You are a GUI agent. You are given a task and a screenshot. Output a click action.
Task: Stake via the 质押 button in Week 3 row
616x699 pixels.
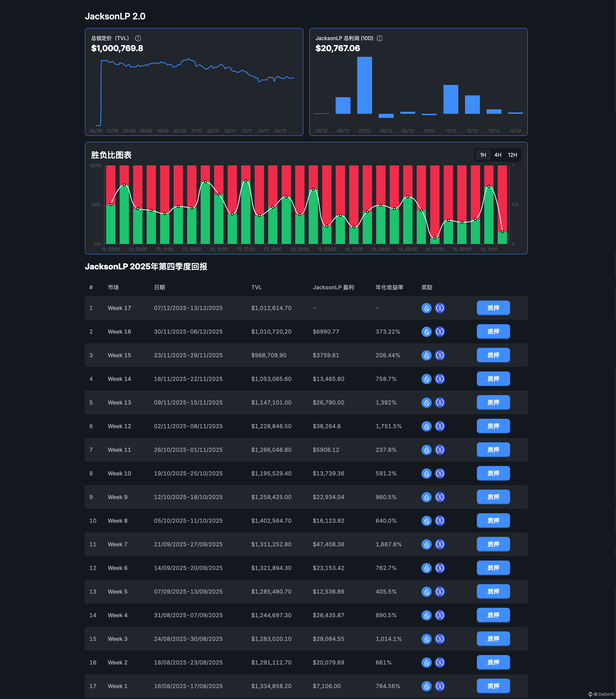point(493,639)
